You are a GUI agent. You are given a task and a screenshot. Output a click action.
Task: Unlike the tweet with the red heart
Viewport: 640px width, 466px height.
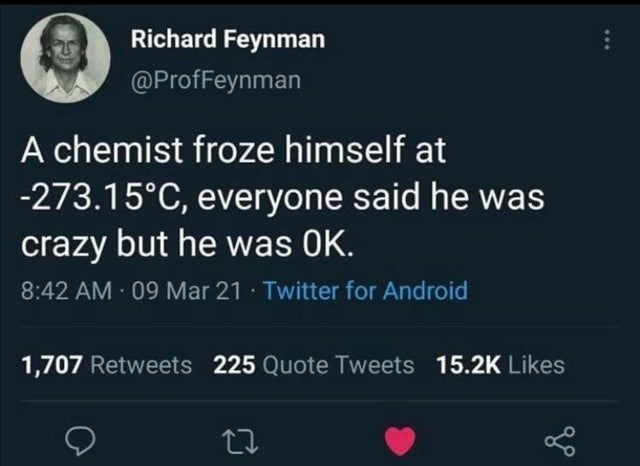click(400, 441)
